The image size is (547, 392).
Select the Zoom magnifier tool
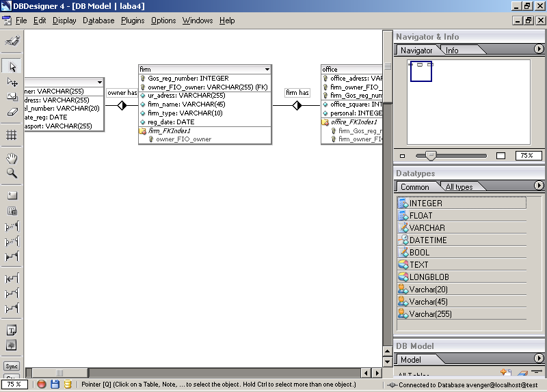coord(12,173)
